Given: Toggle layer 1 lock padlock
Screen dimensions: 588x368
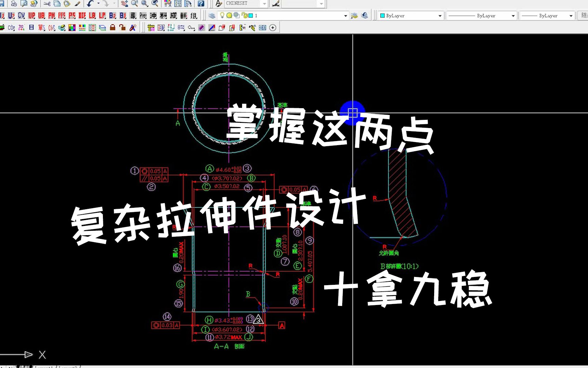Looking at the screenshot, I should coord(244,15).
